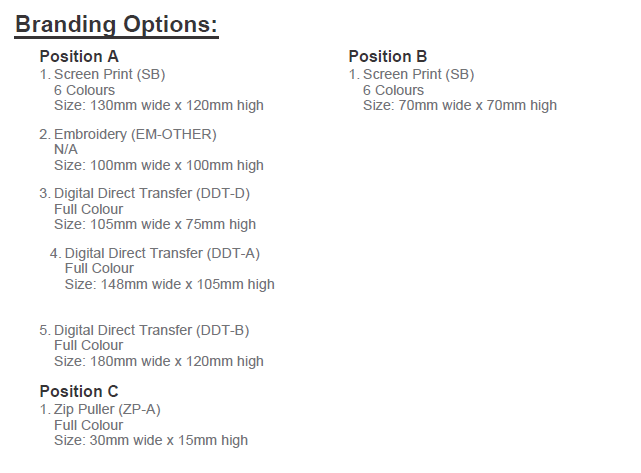Click the 130mm wide x 120mm high size

(x=159, y=105)
